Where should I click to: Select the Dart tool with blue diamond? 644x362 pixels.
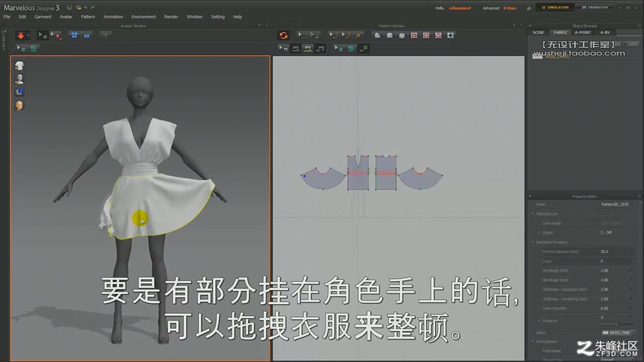pyautogui.click(x=450, y=35)
